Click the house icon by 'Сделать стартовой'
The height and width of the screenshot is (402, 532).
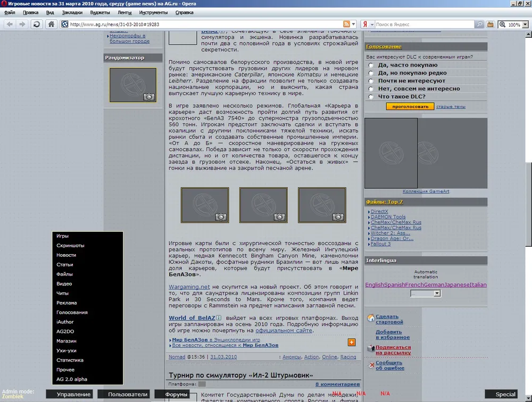coord(371,319)
